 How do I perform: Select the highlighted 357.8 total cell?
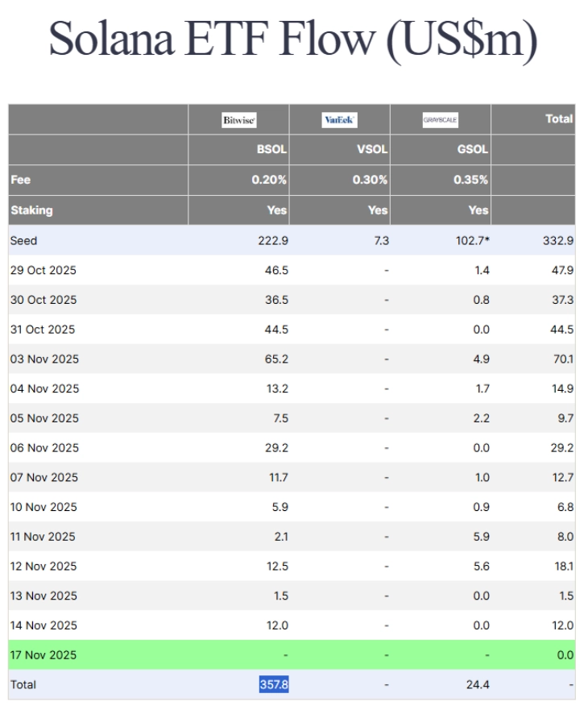[x=273, y=684]
